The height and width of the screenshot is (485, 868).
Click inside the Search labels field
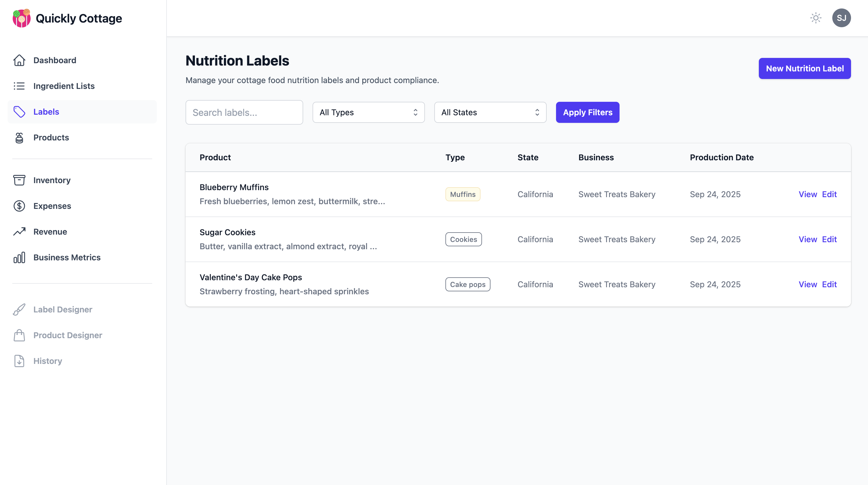click(244, 112)
